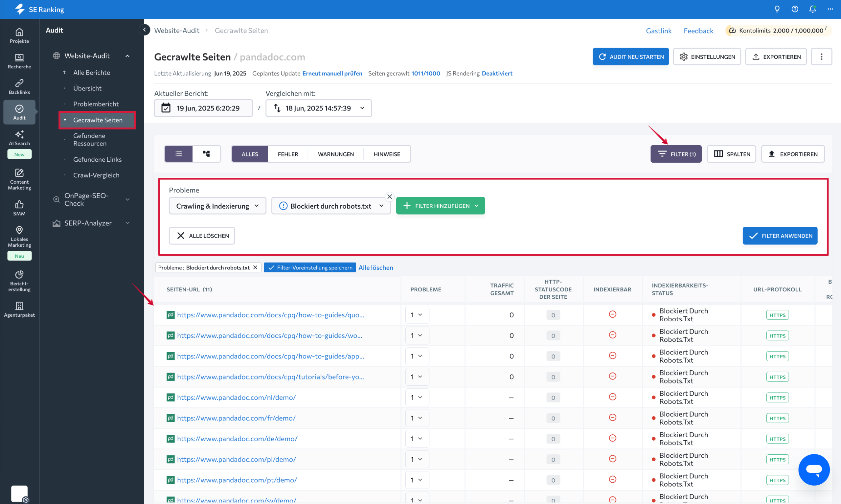This screenshot has height=504, width=841.
Task: Select the WARNUNGEN tab
Action: coord(335,154)
